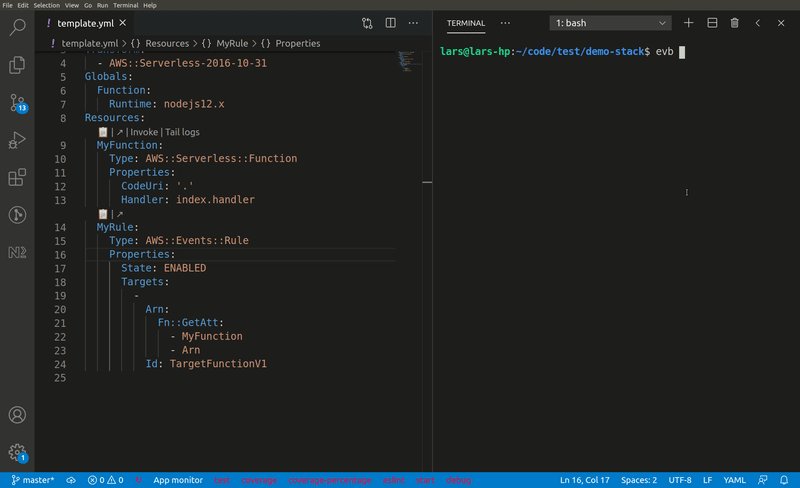
Task: Click YAML language mode selector
Action: (x=734, y=480)
